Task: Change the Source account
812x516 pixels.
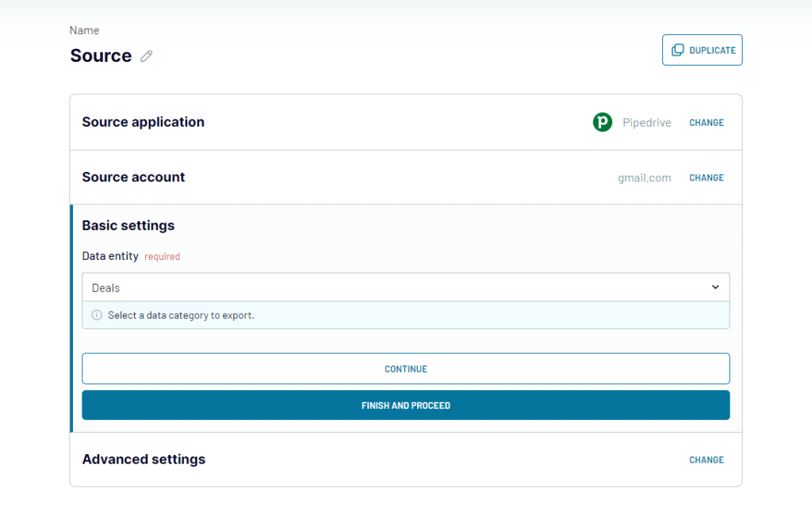Action: [706, 178]
